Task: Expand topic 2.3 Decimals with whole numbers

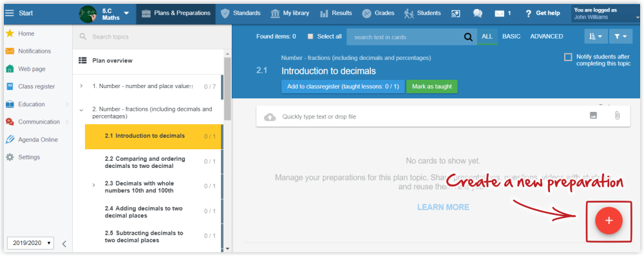Action: click(x=94, y=185)
